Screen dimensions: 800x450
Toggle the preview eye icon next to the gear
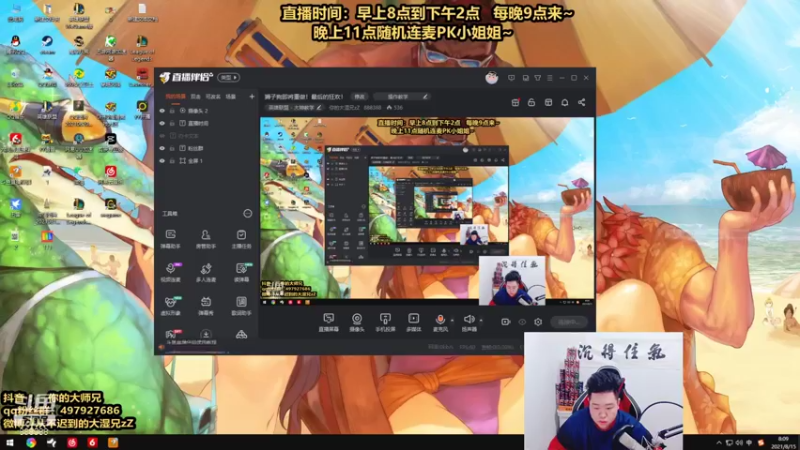tap(522, 322)
